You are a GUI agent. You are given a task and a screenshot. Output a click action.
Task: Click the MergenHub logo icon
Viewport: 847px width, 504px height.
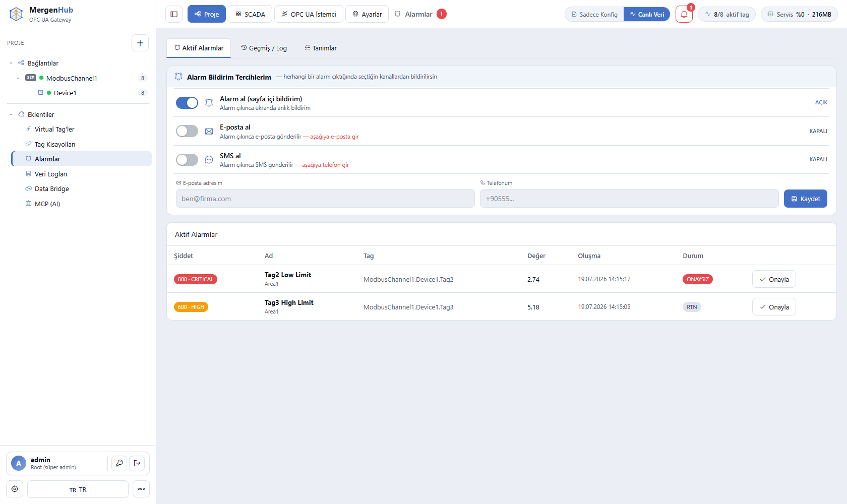coord(16,14)
